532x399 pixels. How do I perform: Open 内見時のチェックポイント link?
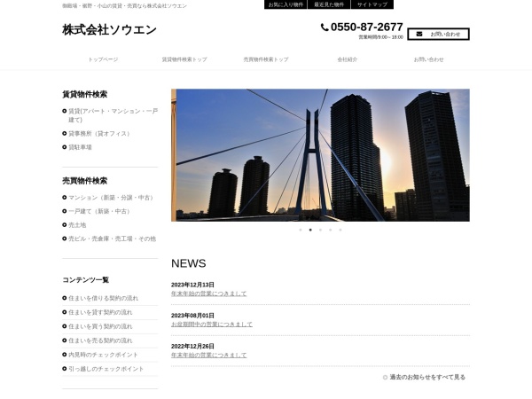click(x=103, y=355)
